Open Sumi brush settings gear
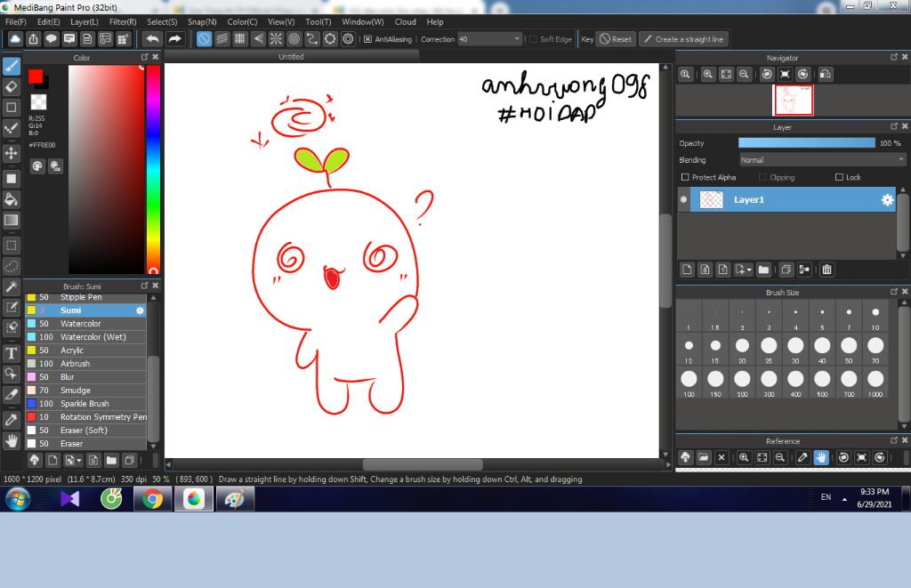 point(140,310)
